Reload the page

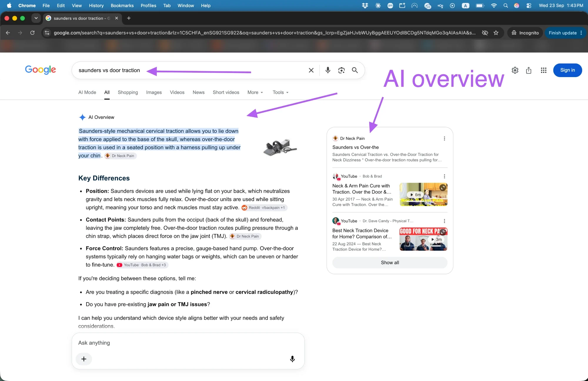point(32,33)
